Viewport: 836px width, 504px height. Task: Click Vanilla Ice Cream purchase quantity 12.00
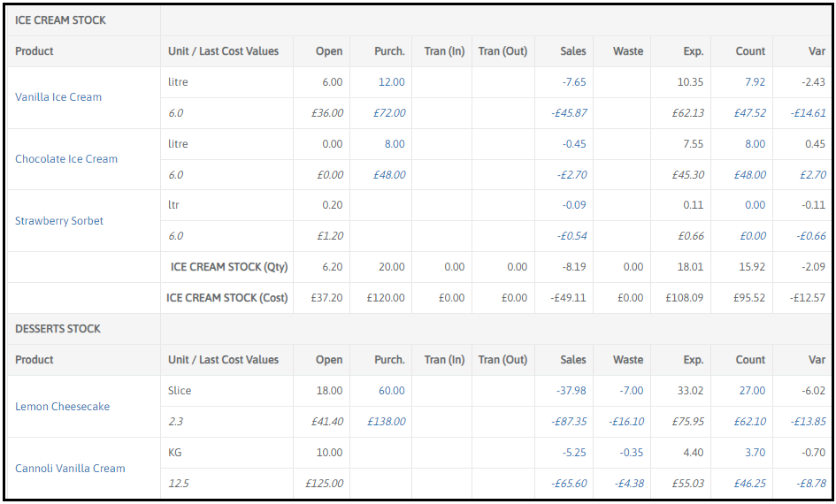pyautogui.click(x=391, y=82)
